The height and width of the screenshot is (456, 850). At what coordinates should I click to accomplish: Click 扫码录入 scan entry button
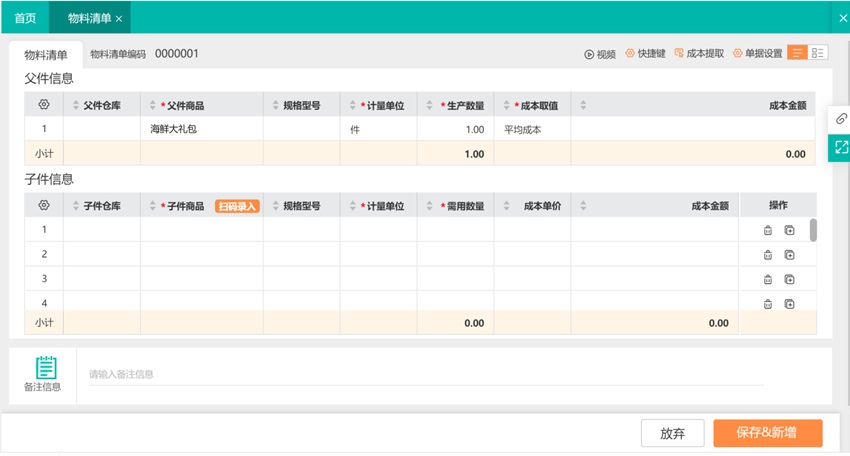pyautogui.click(x=237, y=206)
